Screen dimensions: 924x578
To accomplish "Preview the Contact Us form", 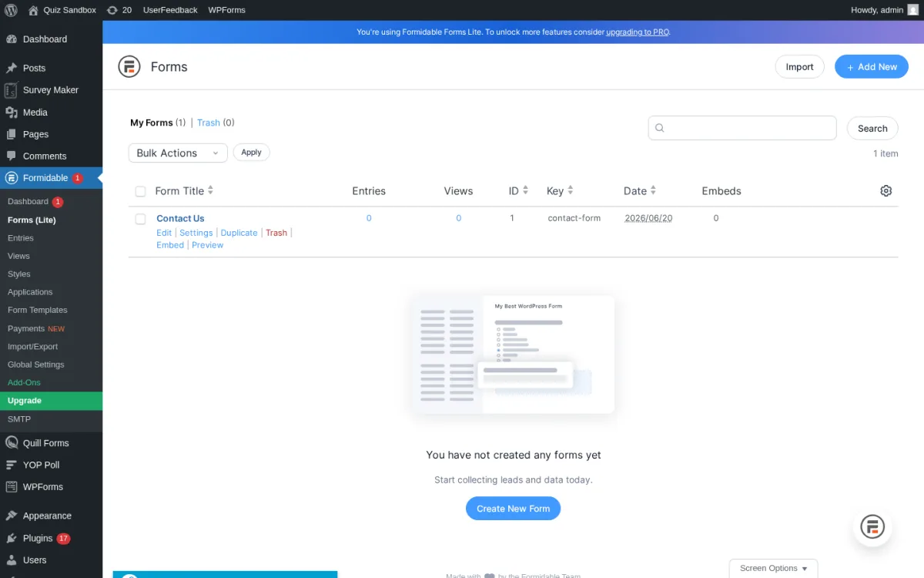I will point(207,245).
